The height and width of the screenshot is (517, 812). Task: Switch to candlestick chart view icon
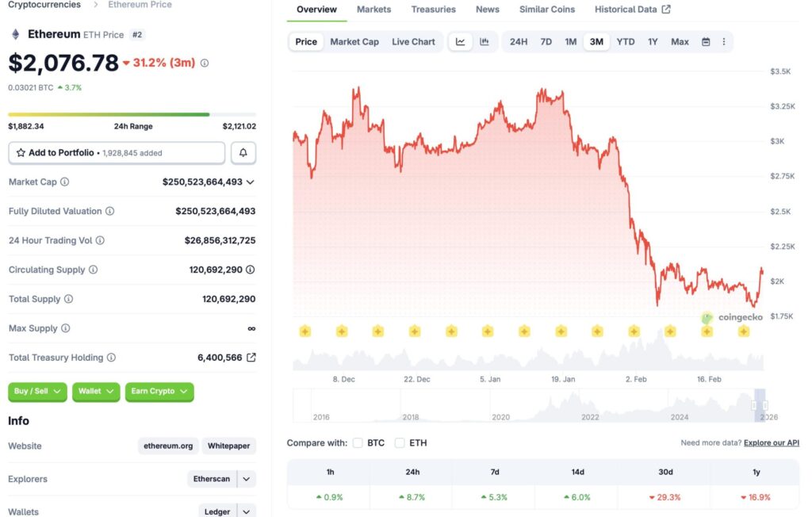point(485,42)
